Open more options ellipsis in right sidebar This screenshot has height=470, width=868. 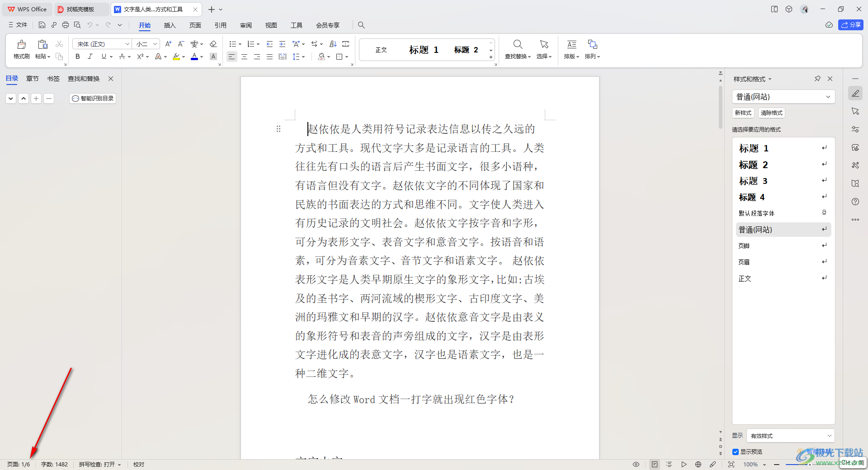[855, 220]
